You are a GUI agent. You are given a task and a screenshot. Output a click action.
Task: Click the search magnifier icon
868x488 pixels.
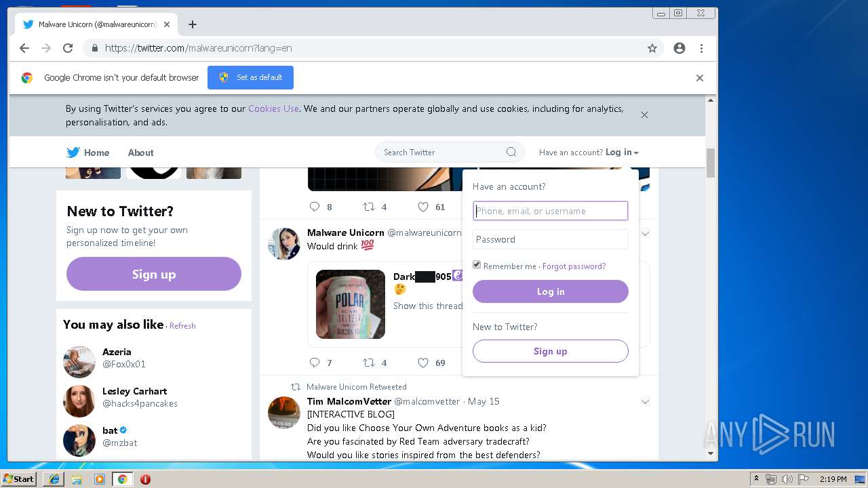click(511, 152)
